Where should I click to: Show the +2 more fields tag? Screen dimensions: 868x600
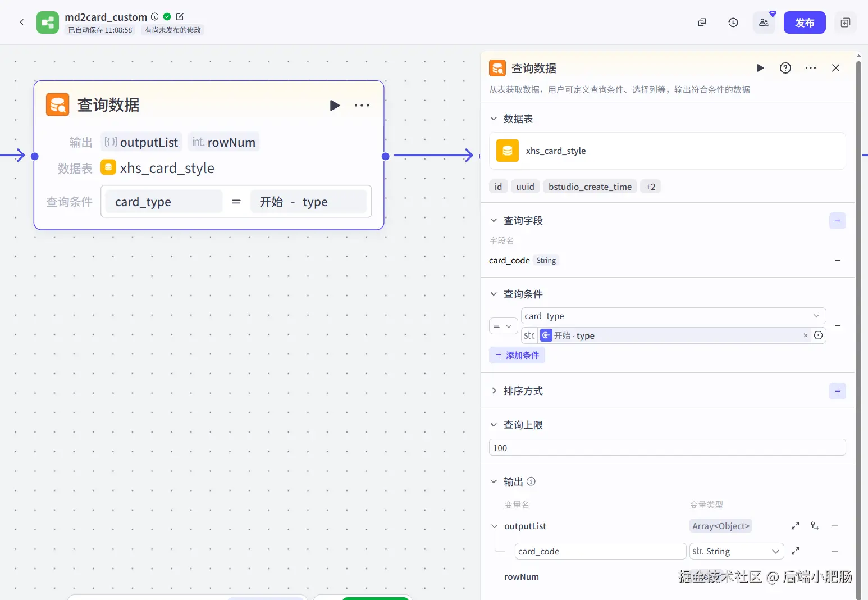650,187
